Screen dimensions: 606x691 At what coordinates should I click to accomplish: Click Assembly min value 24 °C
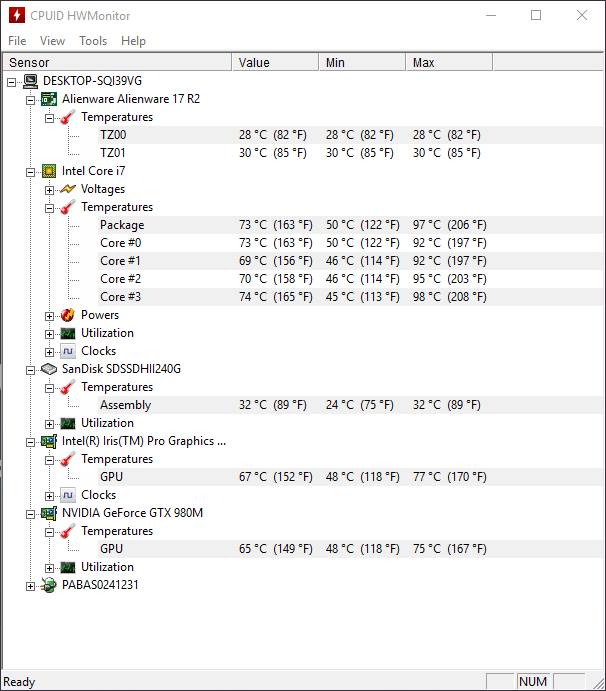click(x=360, y=405)
